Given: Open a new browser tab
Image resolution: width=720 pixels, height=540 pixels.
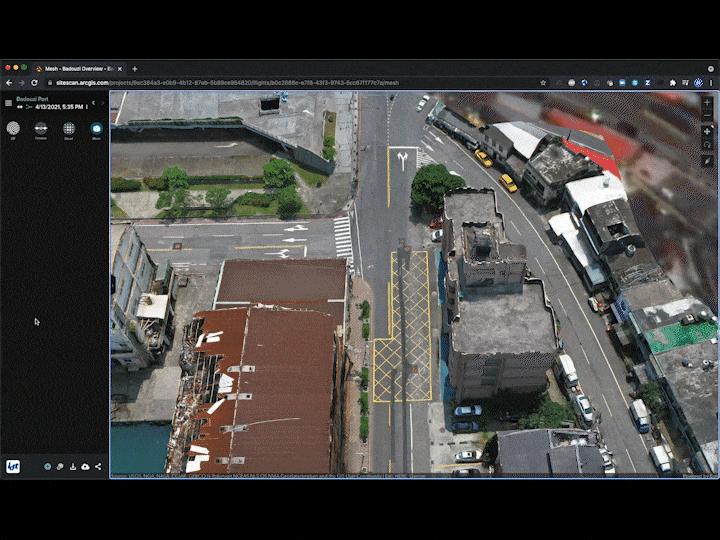Looking at the screenshot, I should click(135, 68).
